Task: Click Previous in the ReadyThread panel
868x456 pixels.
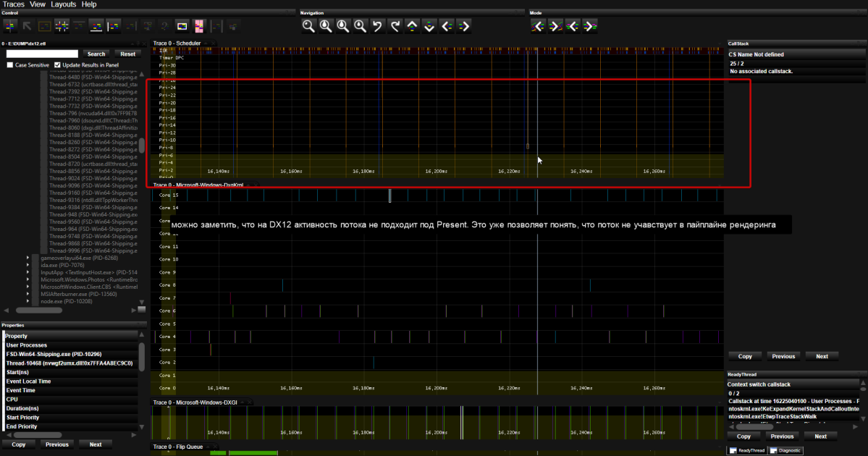Action: [782, 436]
